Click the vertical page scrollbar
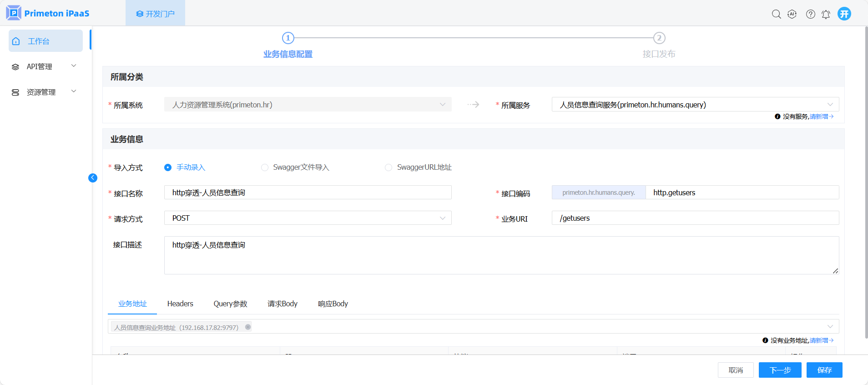Screen dimensions: 868x385 click(x=866, y=182)
